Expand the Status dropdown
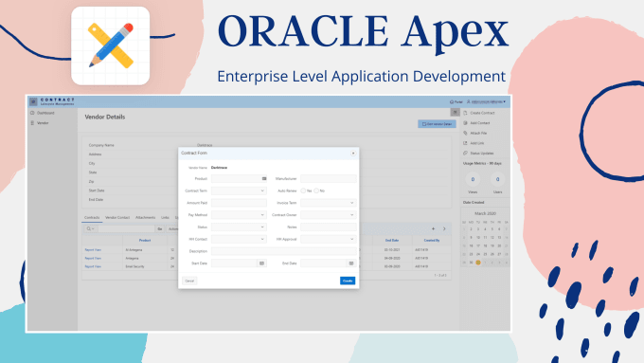 pos(239,227)
